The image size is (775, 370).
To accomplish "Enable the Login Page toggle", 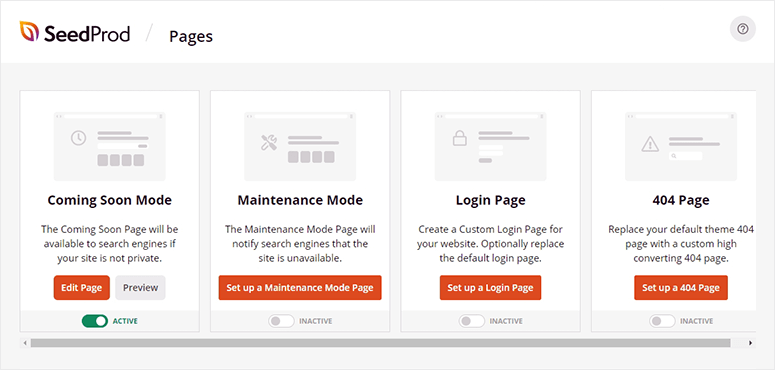I will point(472,321).
